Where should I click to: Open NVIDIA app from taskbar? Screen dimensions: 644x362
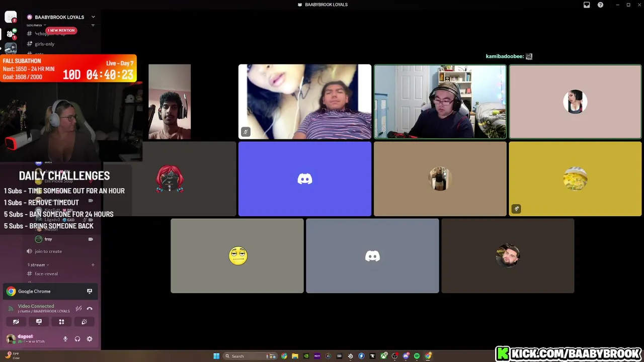tap(306, 356)
